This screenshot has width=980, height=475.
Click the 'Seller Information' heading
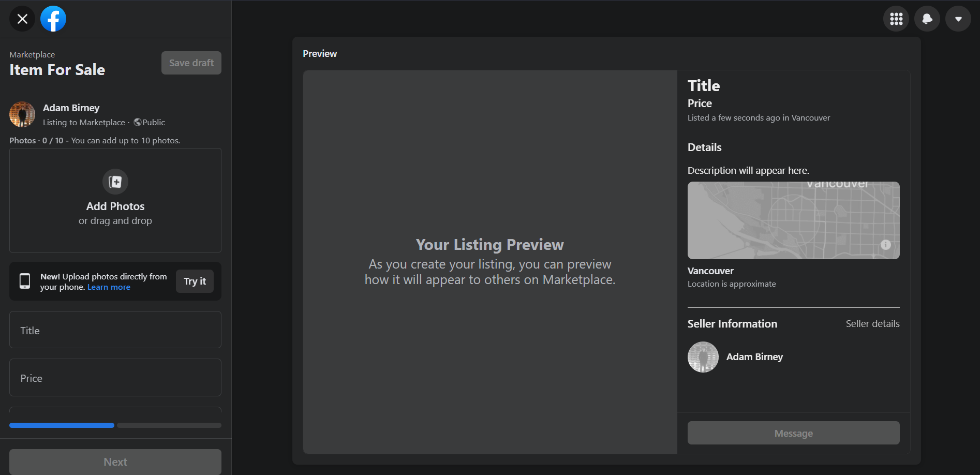click(x=732, y=324)
